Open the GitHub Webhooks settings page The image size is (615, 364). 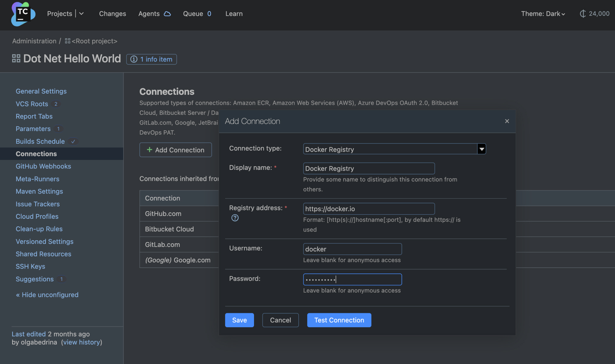coord(43,166)
